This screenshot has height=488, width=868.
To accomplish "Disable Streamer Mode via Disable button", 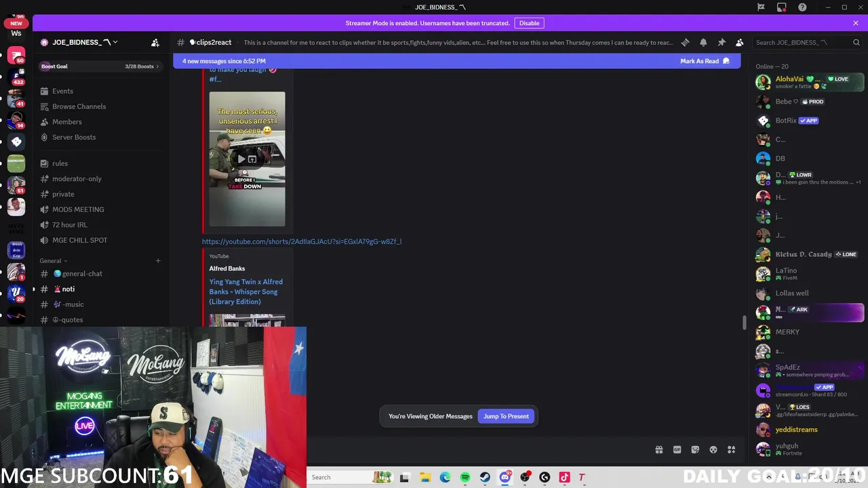I will click(x=529, y=23).
